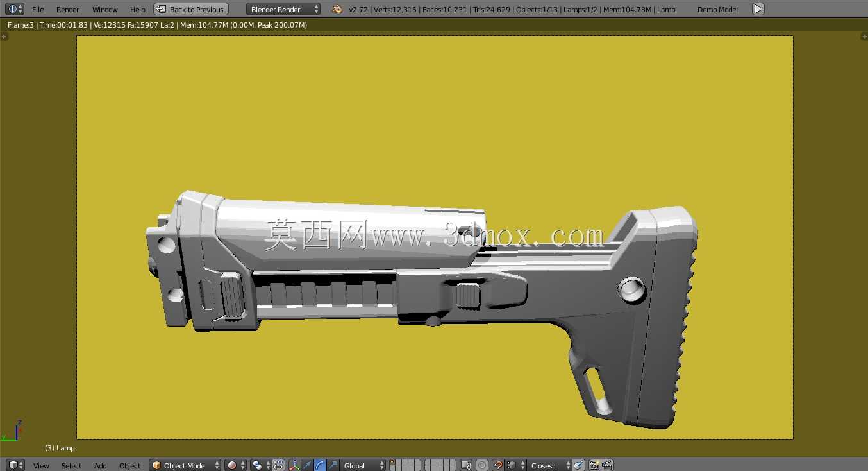The height and width of the screenshot is (471, 868).
Task: Click the Faces:10,231 statistic
Action: pyautogui.click(x=444, y=10)
